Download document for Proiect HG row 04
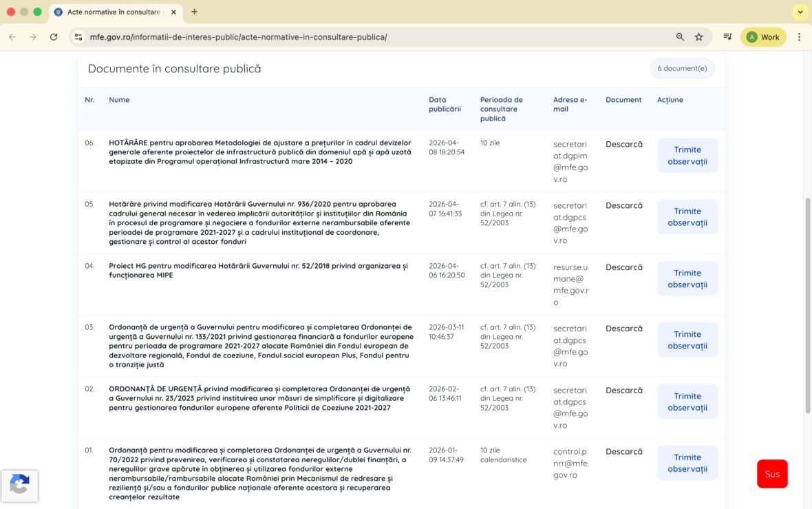 623,267
